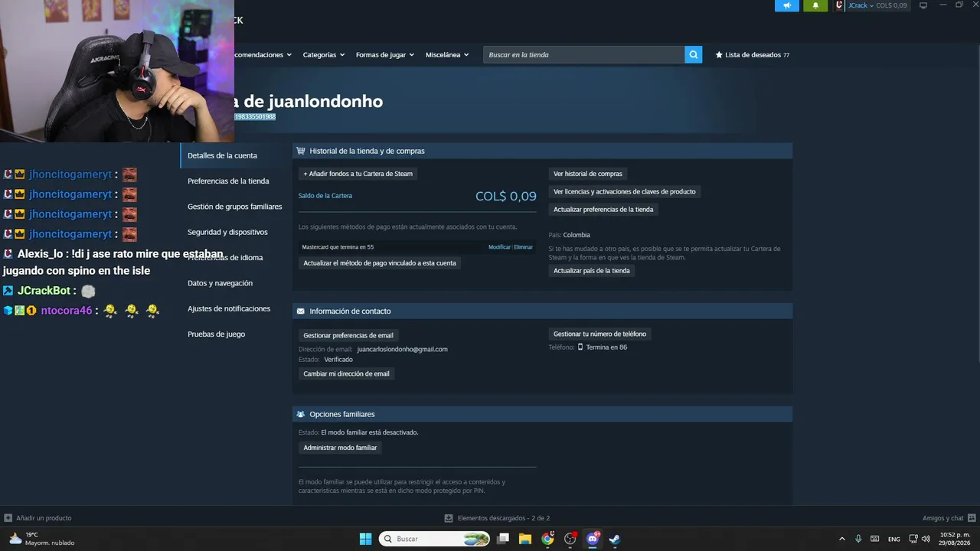980x551 pixels.
Task: Click 'Gestionar tu número de teléfono'
Action: [600, 334]
